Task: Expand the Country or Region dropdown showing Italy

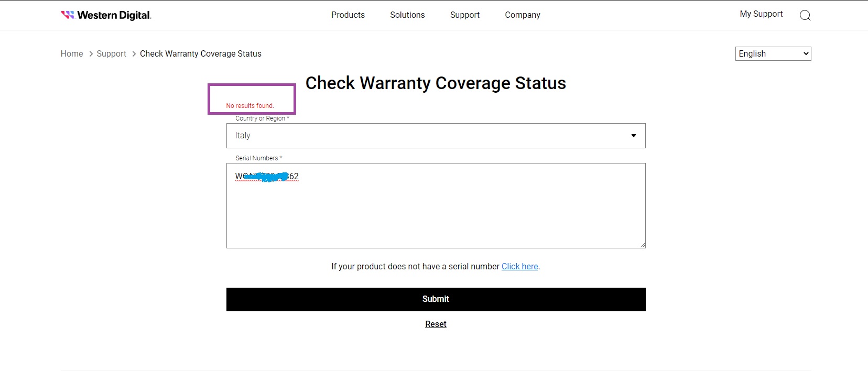Action: click(x=436, y=136)
